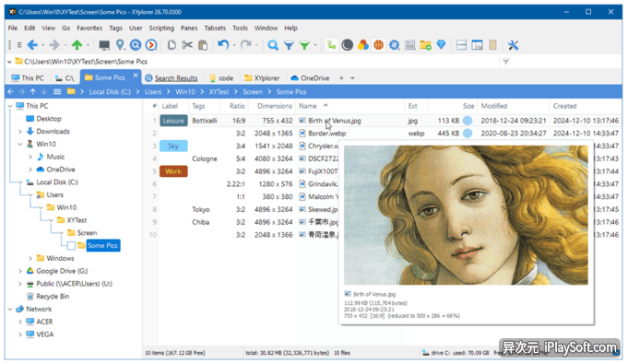
Task: Open address bar dropdown chevron
Action: click(9, 62)
